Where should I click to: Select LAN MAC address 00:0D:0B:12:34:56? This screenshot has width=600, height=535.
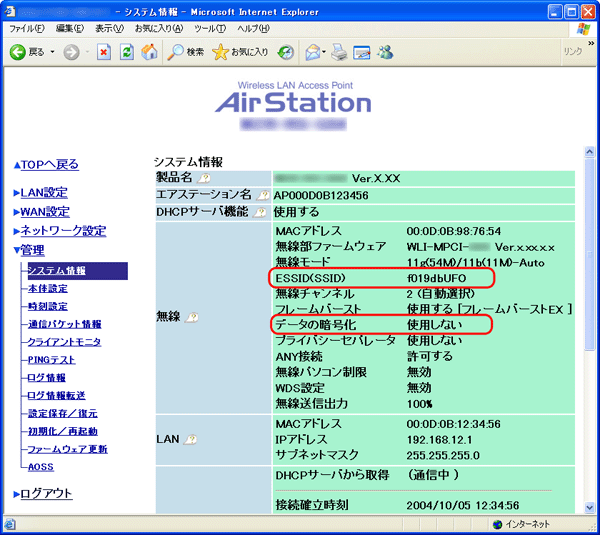pos(454,424)
